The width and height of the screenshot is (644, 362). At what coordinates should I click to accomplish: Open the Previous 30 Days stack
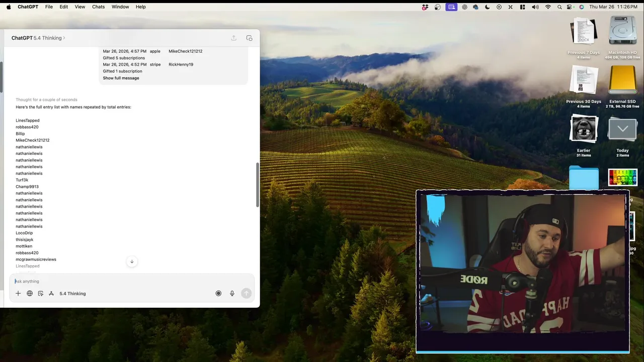584,80
